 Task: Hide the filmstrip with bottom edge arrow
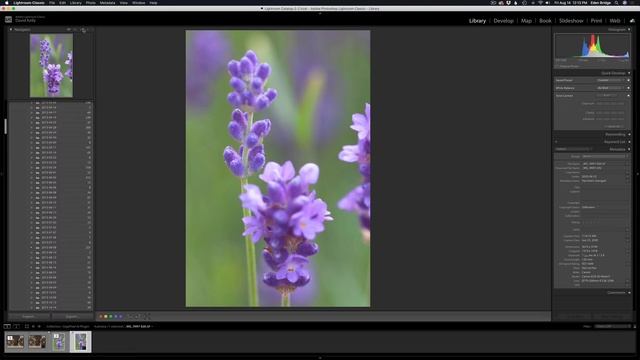point(320,358)
